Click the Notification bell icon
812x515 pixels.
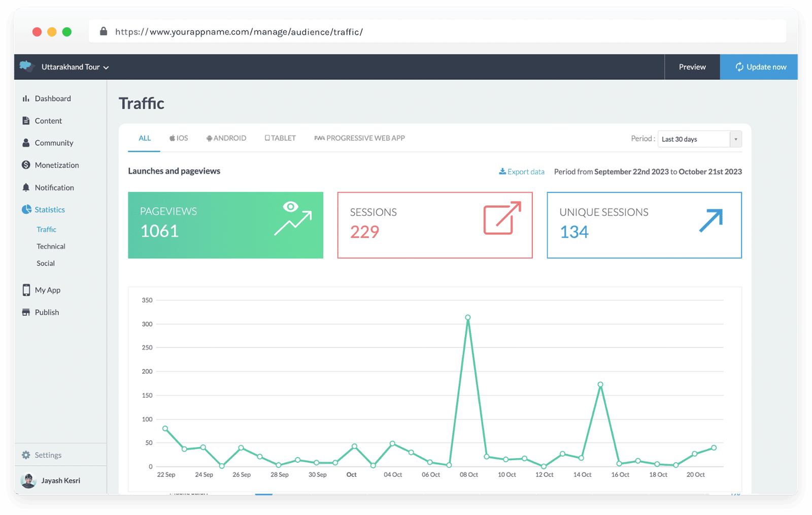pyautogui.click(x=26, y=187)
